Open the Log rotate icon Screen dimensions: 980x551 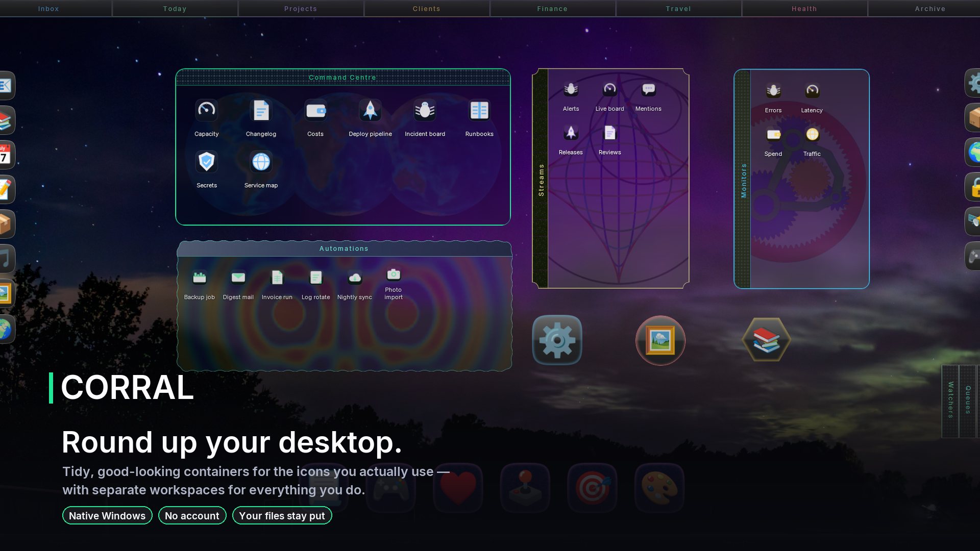(315, 278)
